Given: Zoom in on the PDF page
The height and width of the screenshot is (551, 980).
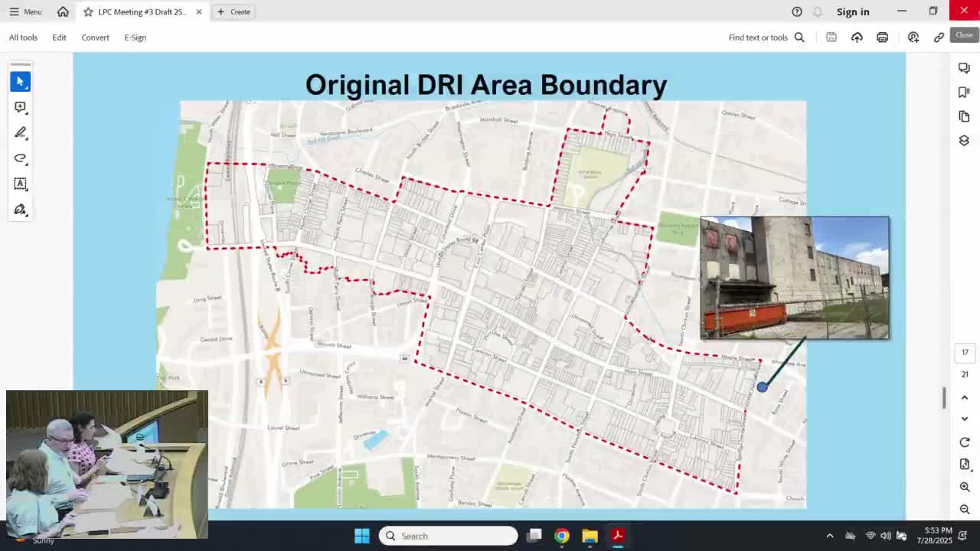Looking at the screenshot, I should pyautogui.click(x=965, y=487).
